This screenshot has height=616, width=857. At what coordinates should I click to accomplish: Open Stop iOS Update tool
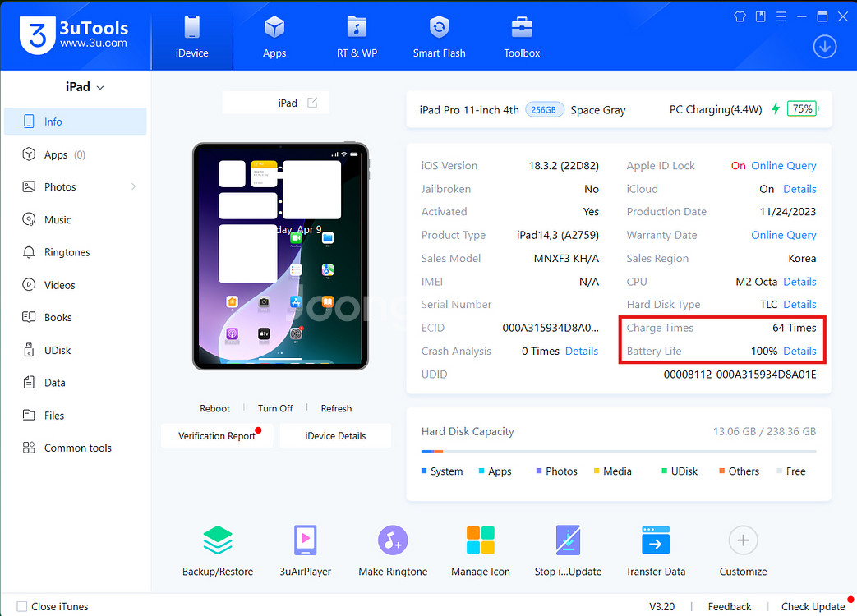pyautogui.click(x=568, y=550)
